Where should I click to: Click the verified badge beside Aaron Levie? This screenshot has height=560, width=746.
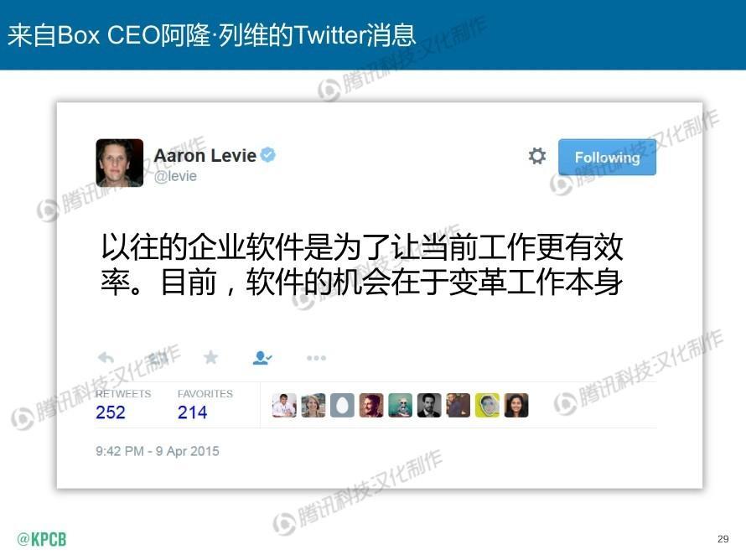[268, 154]
